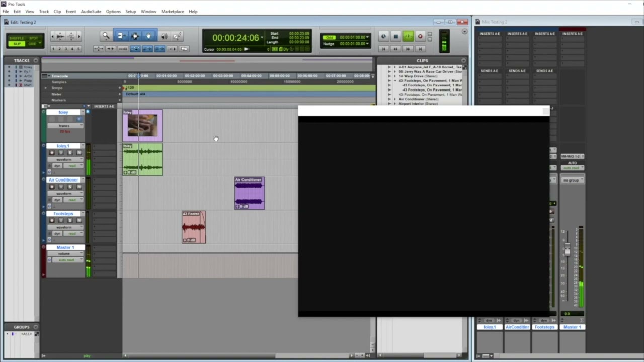The height and width of the screenshot is (362, 644).
Task: Mute the foley.1 track
Action: (x=78, y=153)
